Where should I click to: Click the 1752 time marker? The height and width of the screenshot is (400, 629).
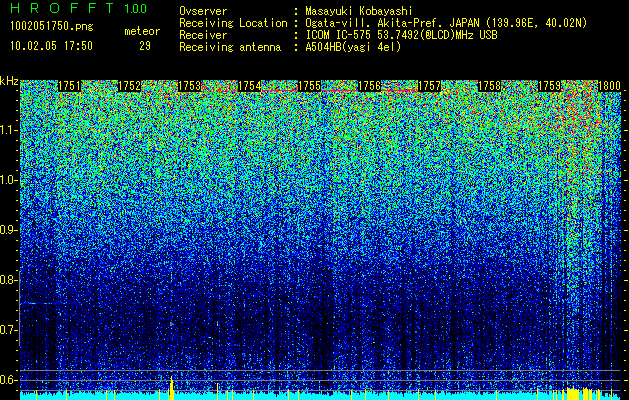coord(129,86)
